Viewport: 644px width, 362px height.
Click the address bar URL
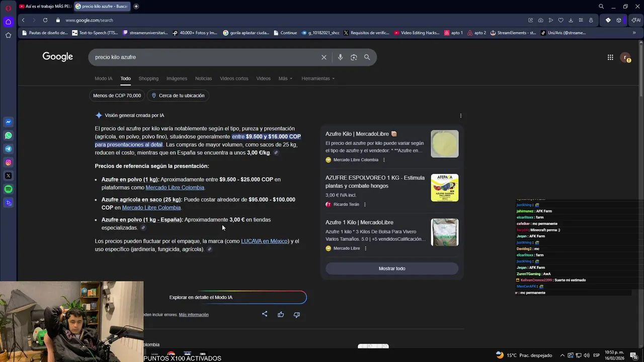pyautogui.click(x=89, y=20)
